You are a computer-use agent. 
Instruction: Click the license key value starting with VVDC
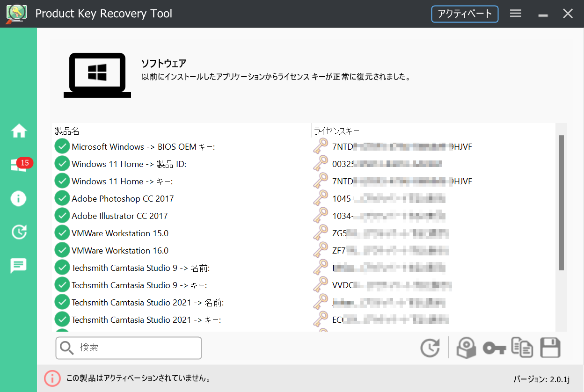coord(392,285)
